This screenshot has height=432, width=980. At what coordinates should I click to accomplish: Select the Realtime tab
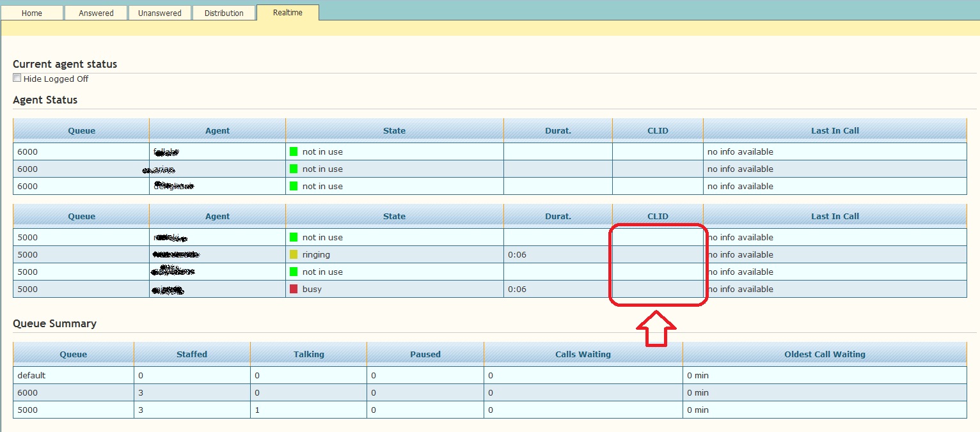click(287, 13)
